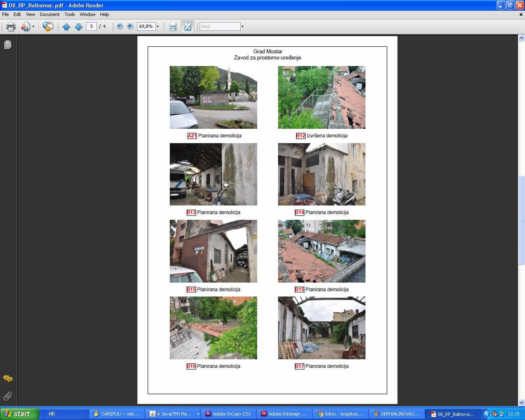Viewport: 525px width, 420px height.
Task: Toggle fit one full page view
Action: pos(187,26)
